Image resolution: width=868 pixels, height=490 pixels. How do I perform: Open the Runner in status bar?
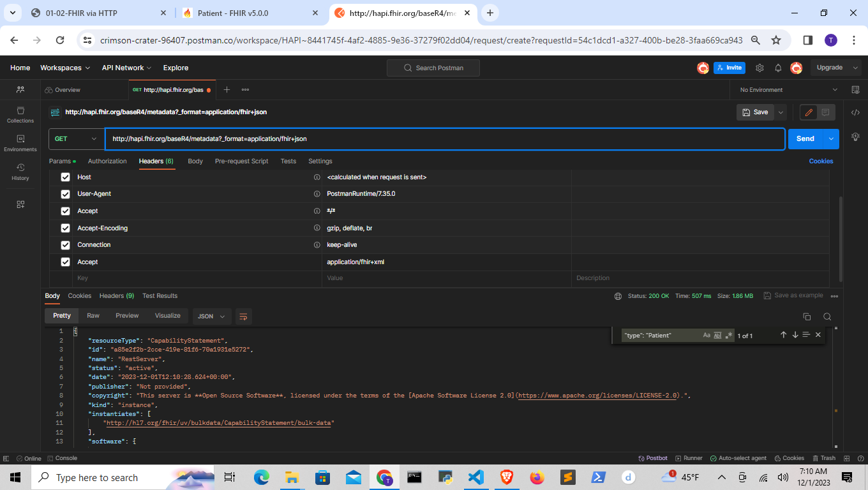pyautogui.click(x=688, y=458)
